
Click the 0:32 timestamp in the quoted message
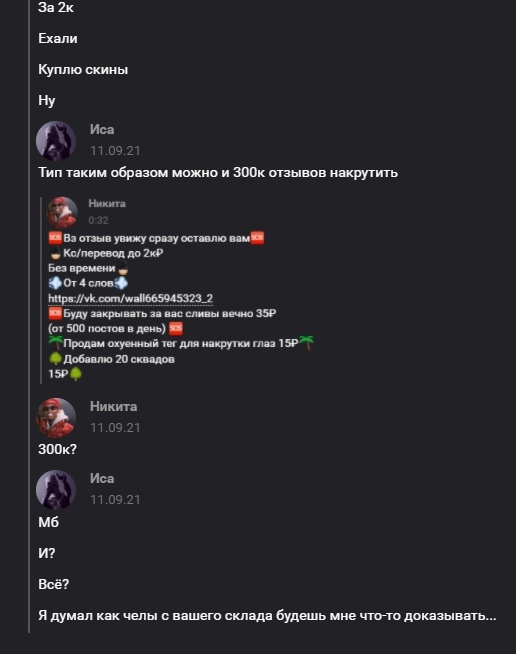pos(98,220)
